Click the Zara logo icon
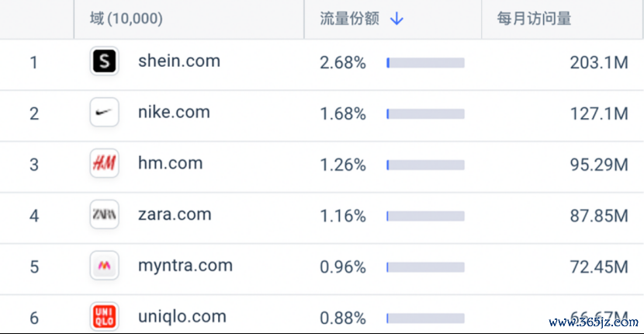This screenshot has height=334, width=644. tap(104, 214)
